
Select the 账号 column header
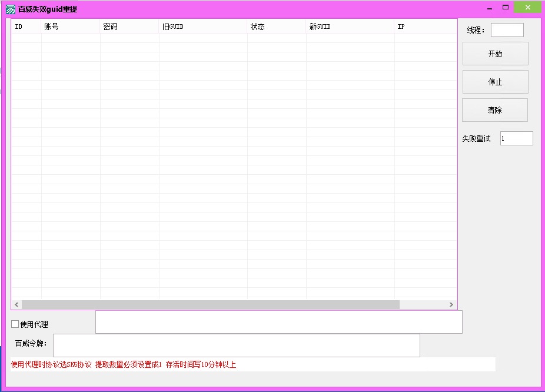click(71, 26)
